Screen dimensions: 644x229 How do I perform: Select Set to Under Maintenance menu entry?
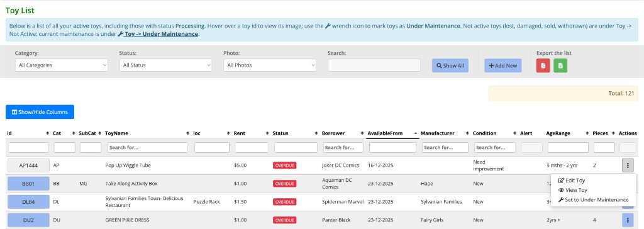coord(593,200)
